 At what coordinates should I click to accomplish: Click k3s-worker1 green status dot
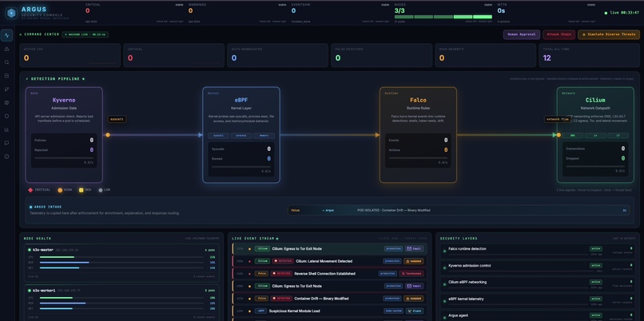[x=30, y=290]
